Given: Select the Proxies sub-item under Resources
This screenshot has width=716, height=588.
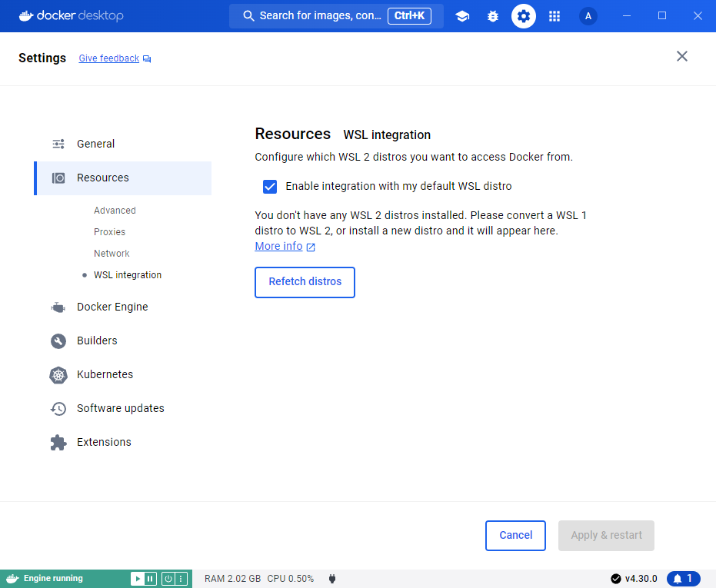Looking at the screenshot, I should (109, 232).
